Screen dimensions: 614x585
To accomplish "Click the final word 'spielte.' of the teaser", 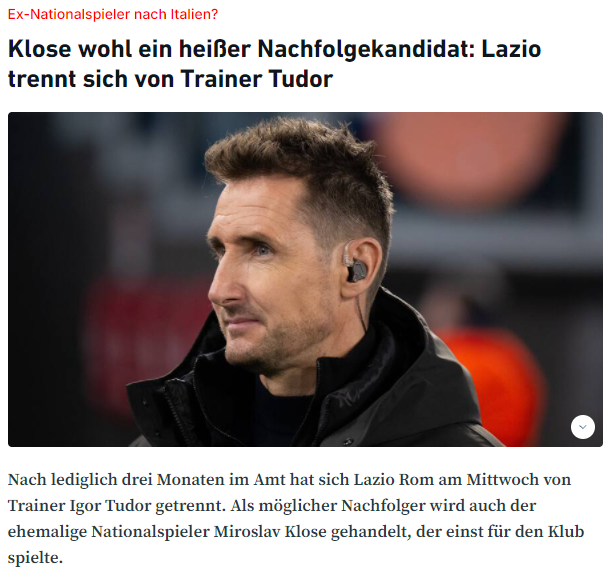I will (x=35, y=558).
